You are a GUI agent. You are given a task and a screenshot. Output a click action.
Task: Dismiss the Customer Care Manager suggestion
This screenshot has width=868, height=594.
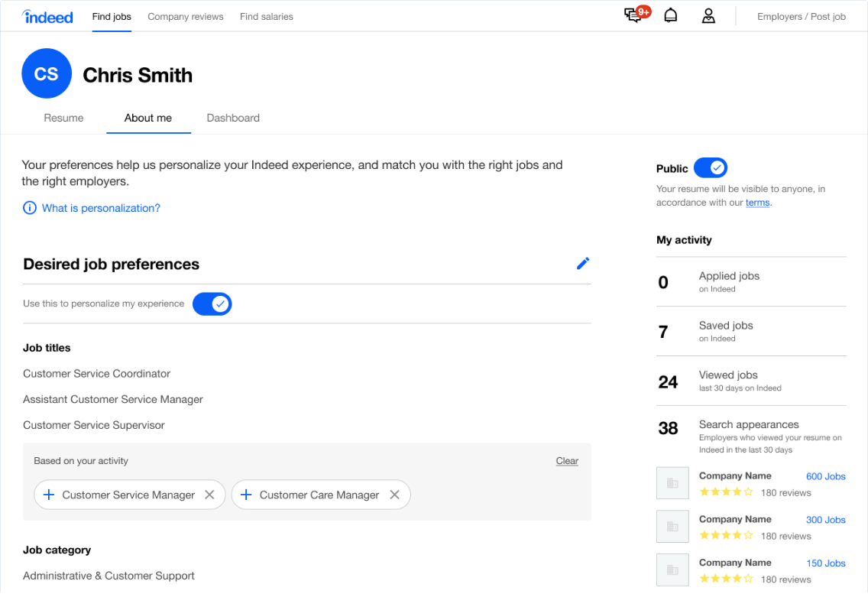pyautogui.click(x=394, y=495)
